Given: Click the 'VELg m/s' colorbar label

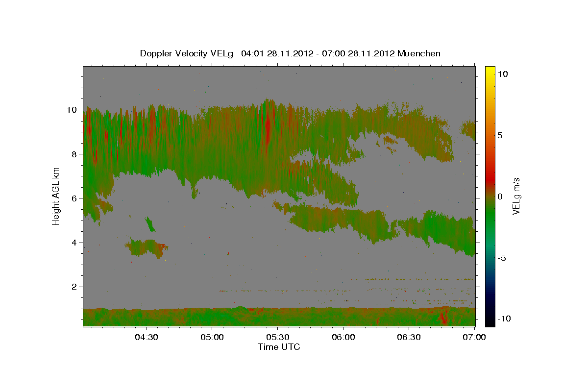Looking at the screenshot, I should click(x=516, y=196).
